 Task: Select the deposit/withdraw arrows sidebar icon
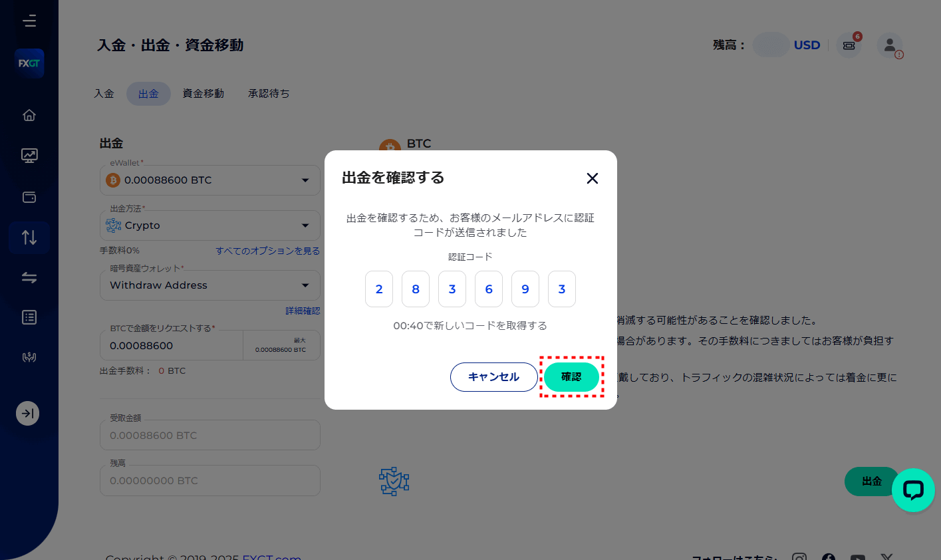point(29,237)
